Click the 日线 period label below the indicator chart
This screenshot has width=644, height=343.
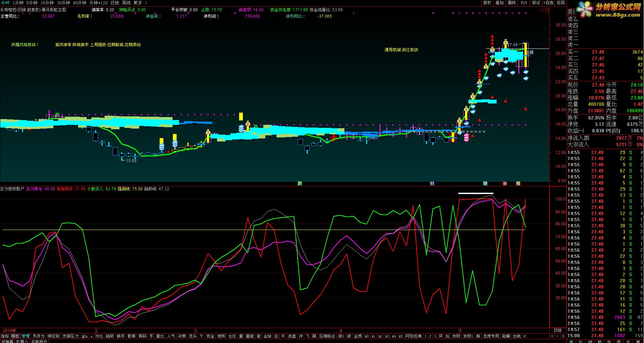pyautogui.click(x=558, y=330)
